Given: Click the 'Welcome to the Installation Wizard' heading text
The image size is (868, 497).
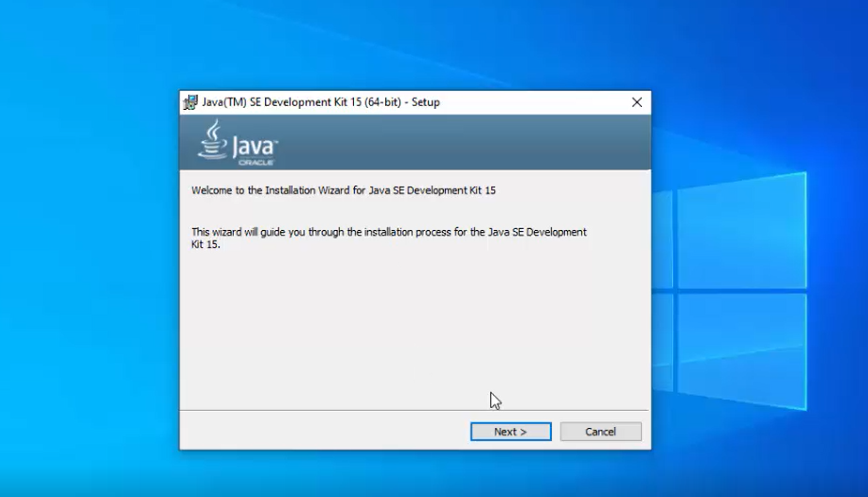Looking at the screenshot, I should [x=344, y=190].
